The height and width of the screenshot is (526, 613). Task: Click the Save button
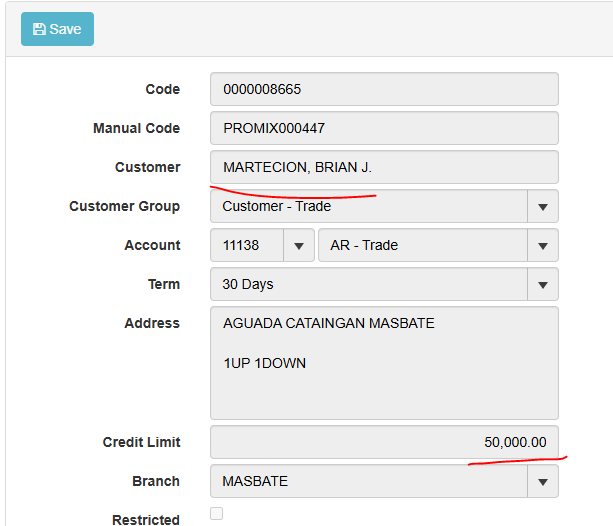pos(57,29)
